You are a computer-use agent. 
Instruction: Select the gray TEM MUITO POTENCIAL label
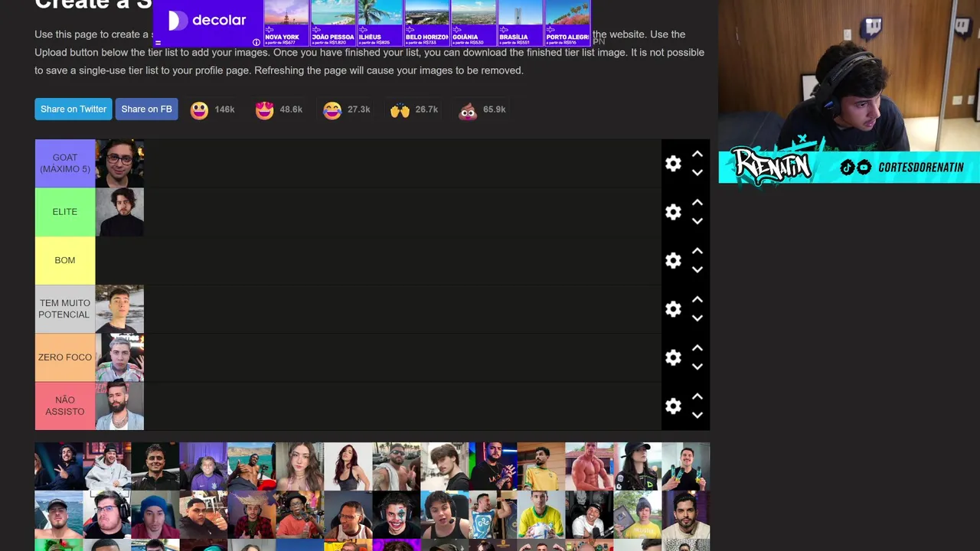(x=65, y=309)
